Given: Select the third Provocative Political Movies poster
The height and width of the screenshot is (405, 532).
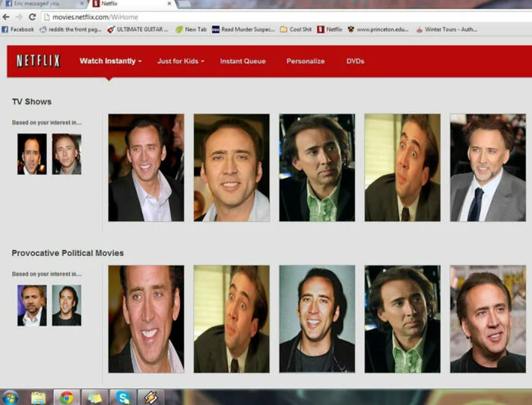Looking at the screenshot, I should 317,319.
